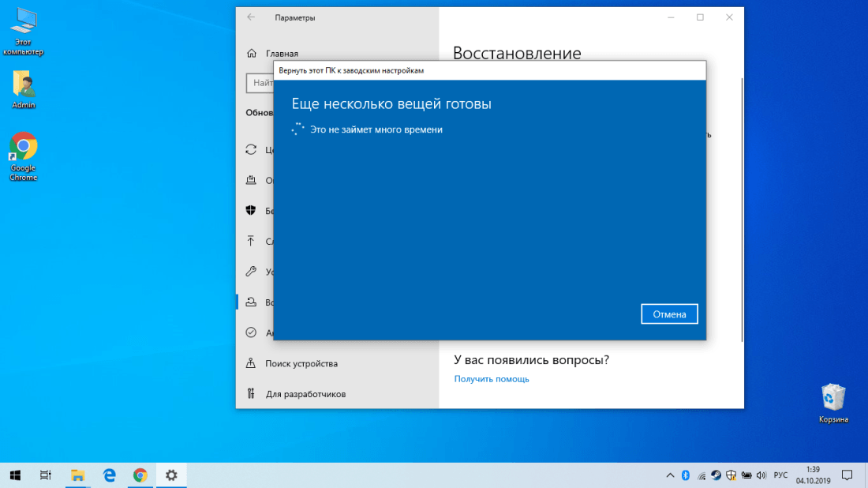868x488 pixels.
Task: Open the Windows Security shield sidebar item
Action: (x=251, y=211)
